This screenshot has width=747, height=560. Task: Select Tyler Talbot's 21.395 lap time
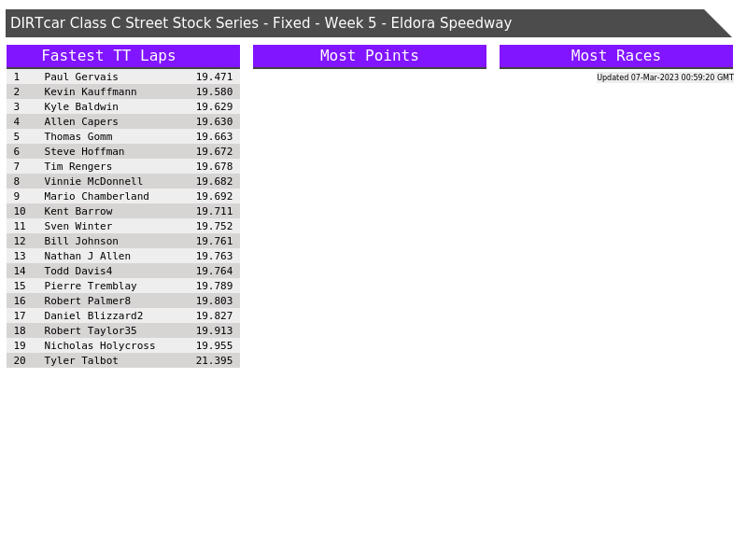[214, 360]
